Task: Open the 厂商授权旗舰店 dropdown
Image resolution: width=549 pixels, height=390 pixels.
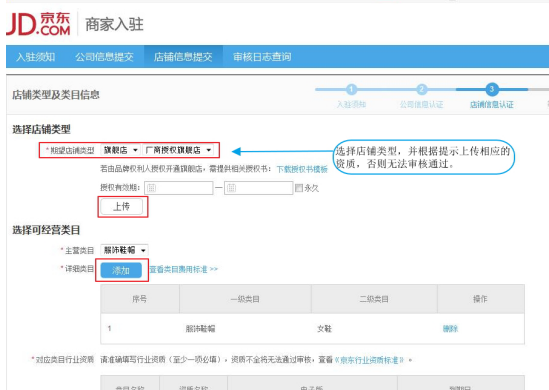Action: (178, 150)
